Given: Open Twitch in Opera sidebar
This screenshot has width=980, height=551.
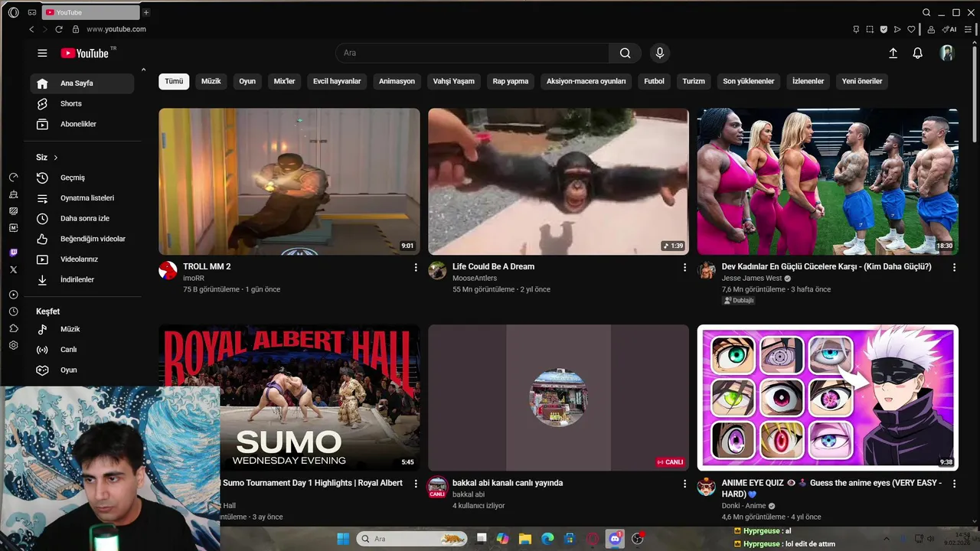Looking at the screenshot, I should tap(13, 253).
